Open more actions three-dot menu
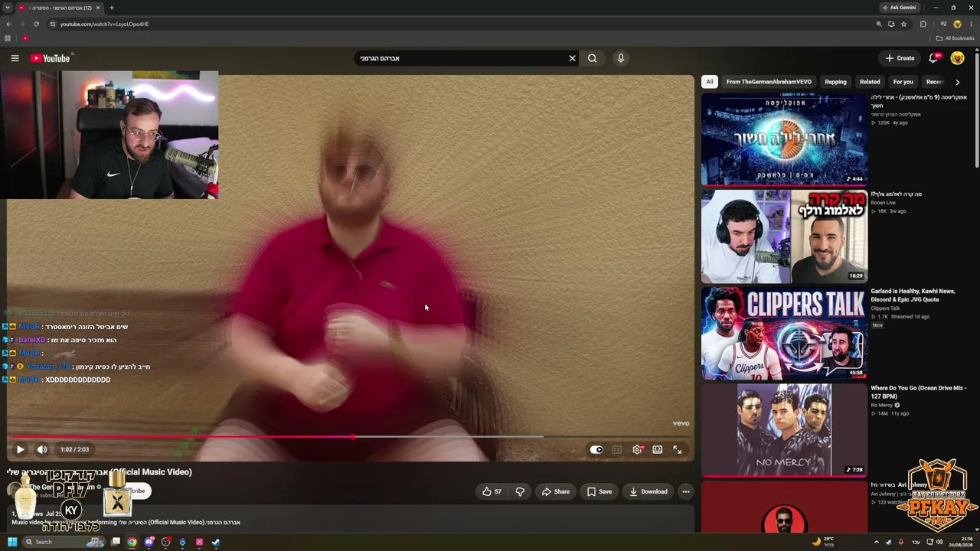This screenshot has width=980, height=551. tap(686, 491)
